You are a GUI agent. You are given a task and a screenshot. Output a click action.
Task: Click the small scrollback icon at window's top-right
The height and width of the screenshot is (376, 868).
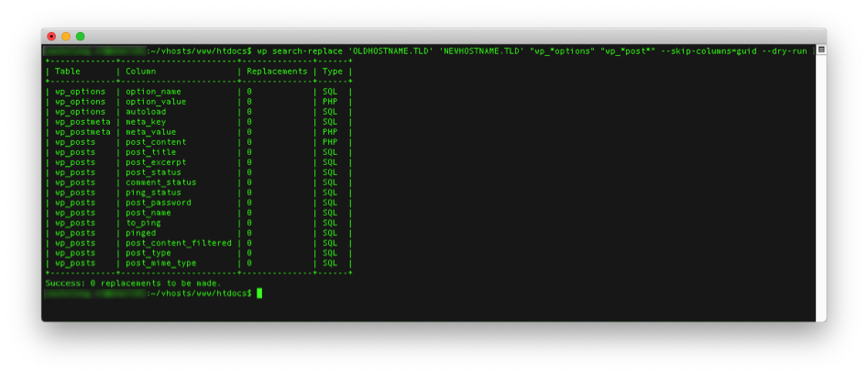point(821,50)
